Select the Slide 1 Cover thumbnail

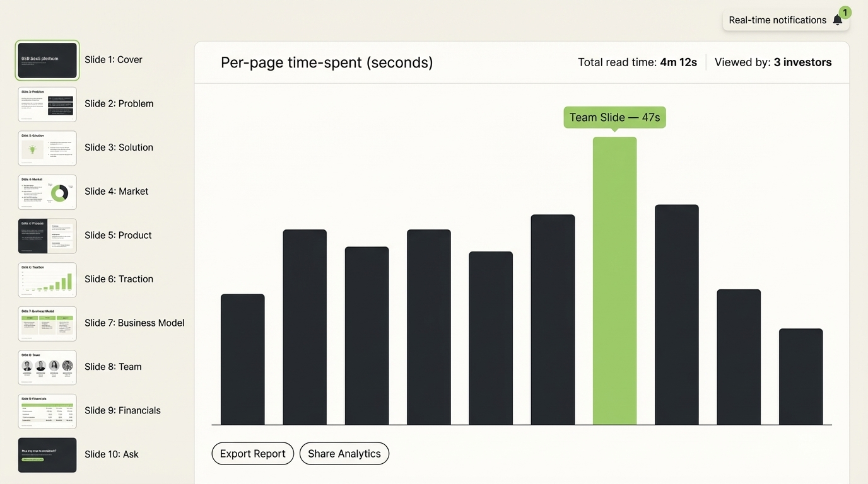click(47, 59)
